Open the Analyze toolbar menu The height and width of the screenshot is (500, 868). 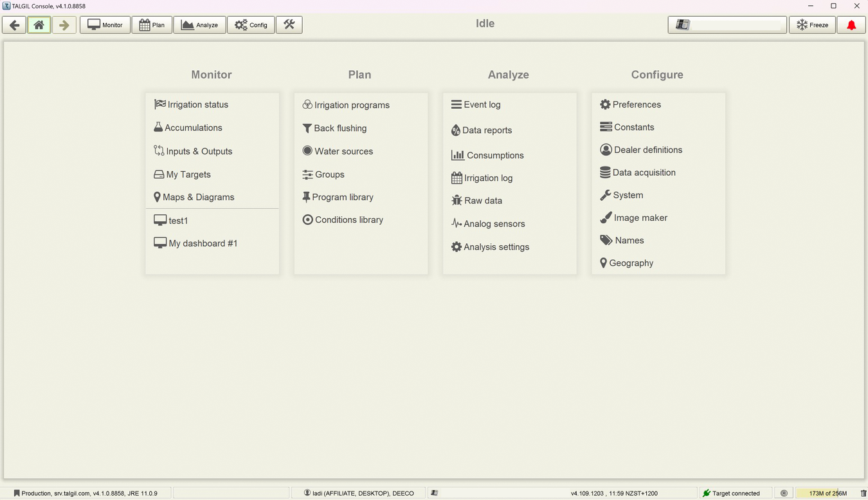click(200, 25)
